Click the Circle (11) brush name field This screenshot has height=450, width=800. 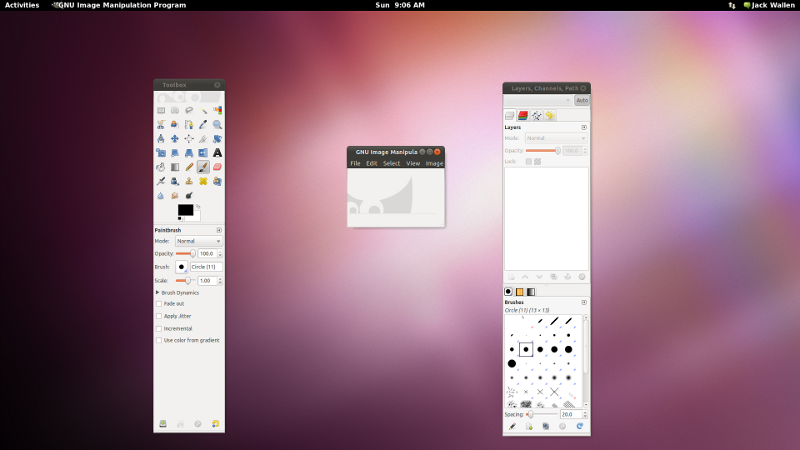pos(206,267)
